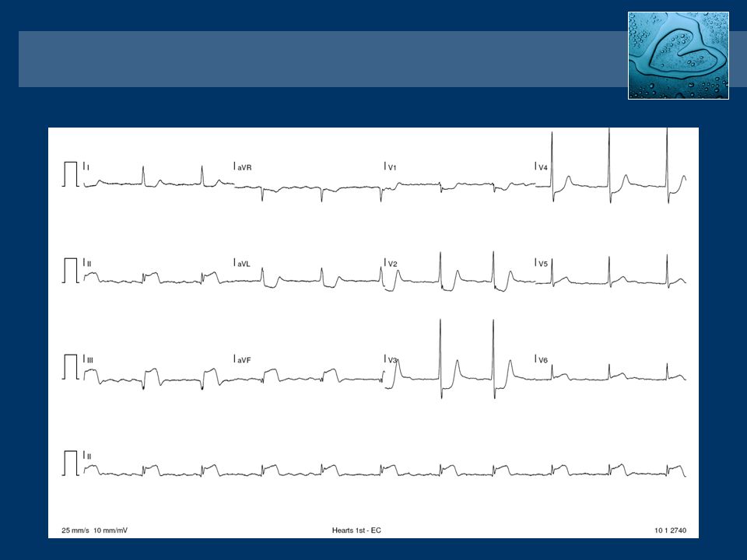Image resolution: width=747 pixels, height=560 pixels.
Task: Select the V5 lead label
Action: pyautogui.click(x=543, y=264)
